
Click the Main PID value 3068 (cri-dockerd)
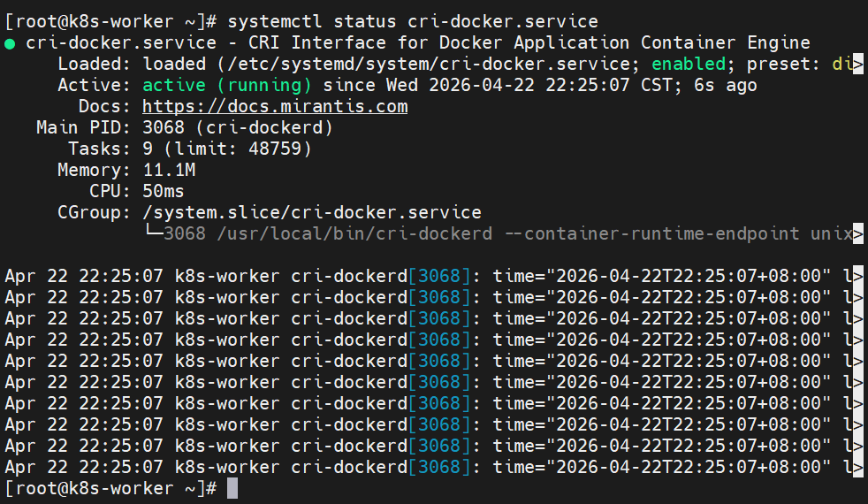click(238, 127)
